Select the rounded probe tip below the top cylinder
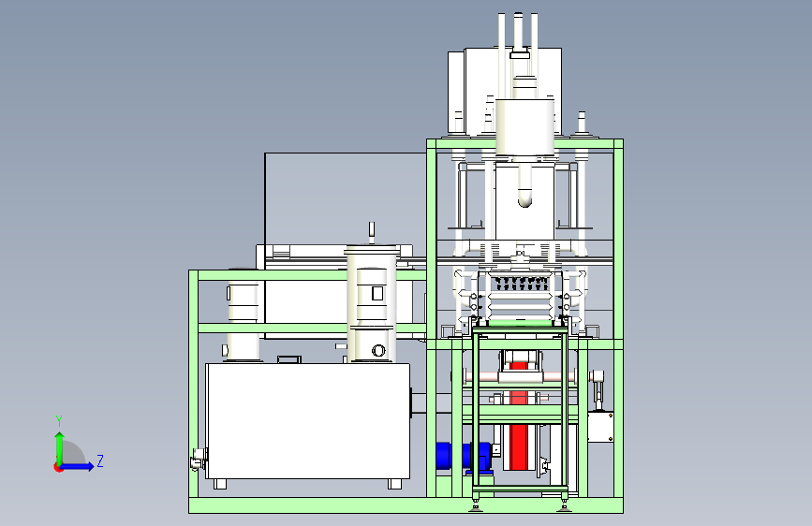This screenshot has width=812, height=526. [x=524, y=198]
